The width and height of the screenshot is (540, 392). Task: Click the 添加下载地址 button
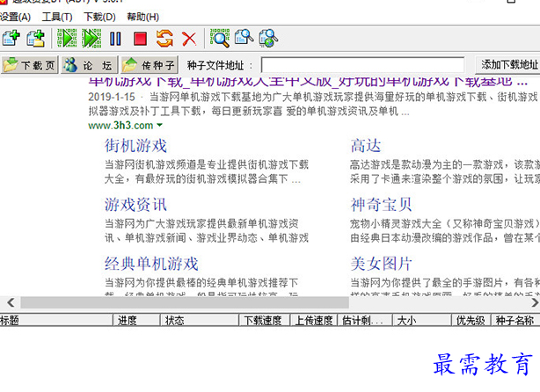[x=507, y=65]
